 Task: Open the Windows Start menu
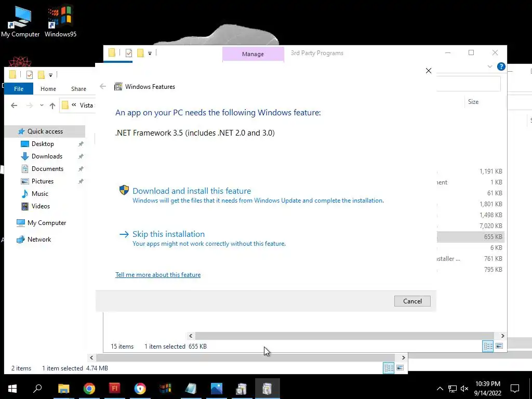click(x=12, y=389)
